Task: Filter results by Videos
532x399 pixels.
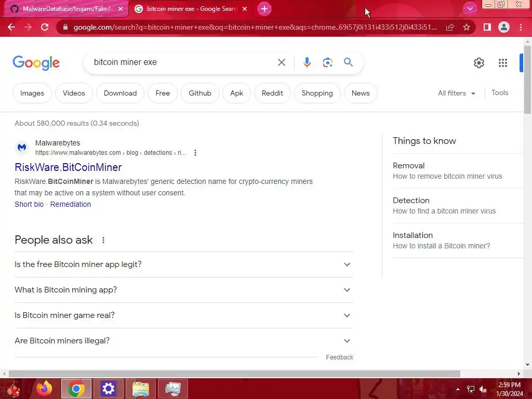Action: coord(74,93)
